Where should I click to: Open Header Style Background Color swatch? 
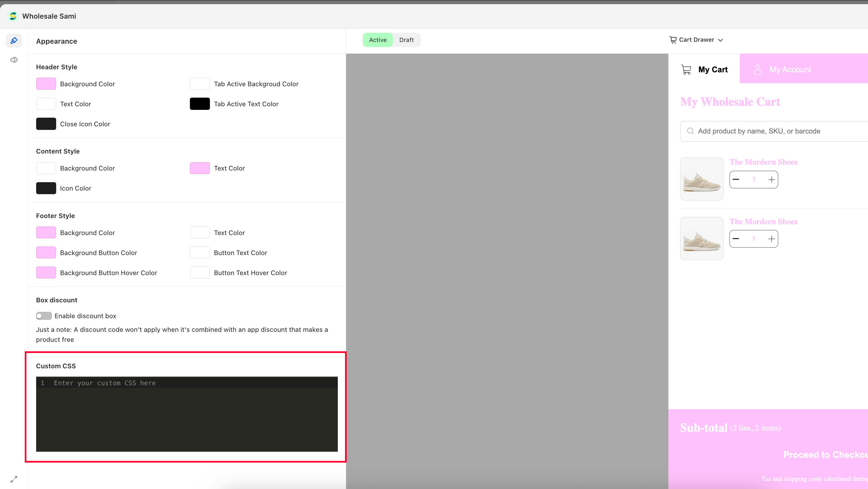pyautogui.click(x=46, y=84)
